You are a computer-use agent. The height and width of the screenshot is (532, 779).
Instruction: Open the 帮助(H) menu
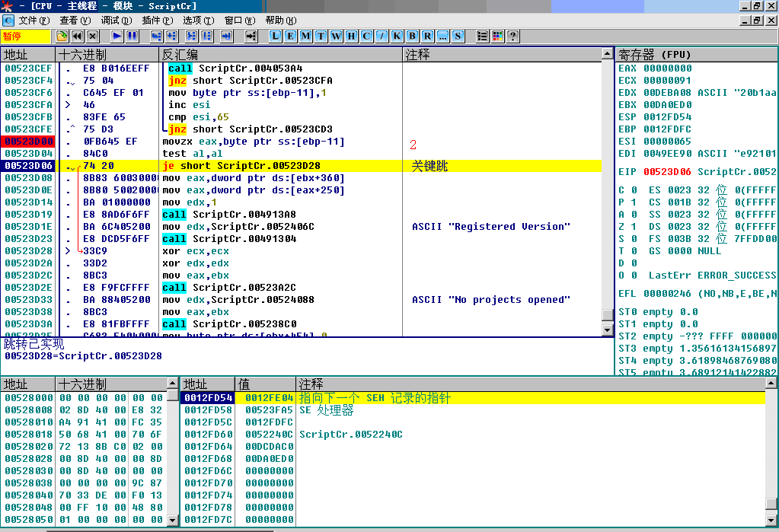[x=281, y=21]
